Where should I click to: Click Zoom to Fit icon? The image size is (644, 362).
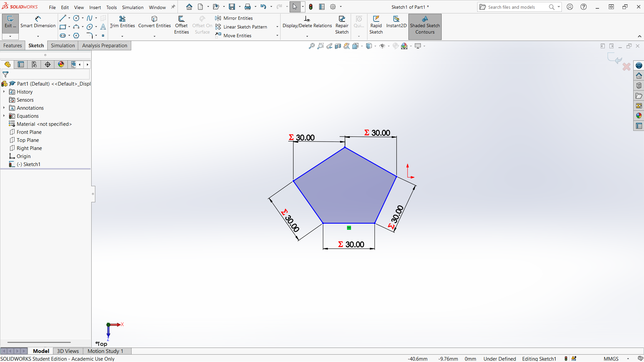312,46
